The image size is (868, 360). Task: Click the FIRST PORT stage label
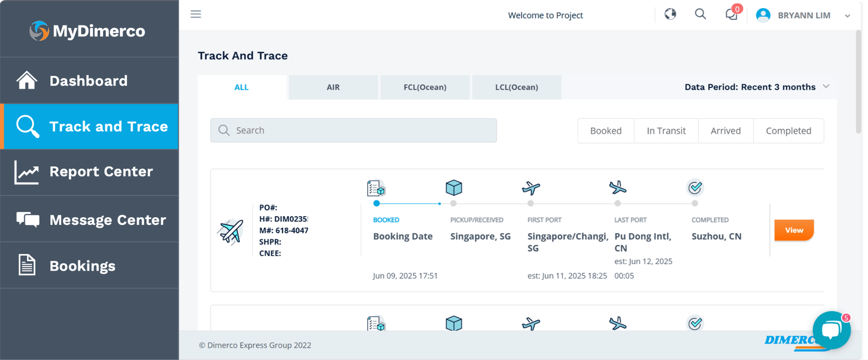(x=545, y=220)
